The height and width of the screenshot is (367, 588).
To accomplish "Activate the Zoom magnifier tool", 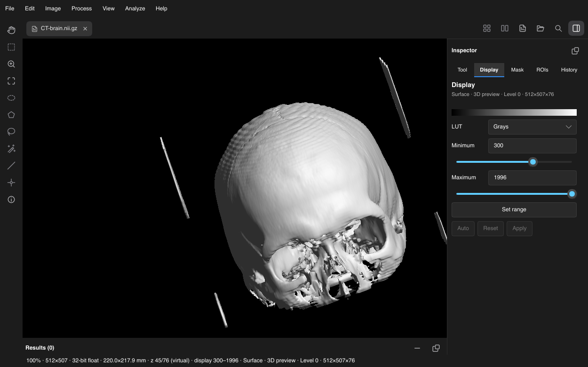I will [11, 64].
